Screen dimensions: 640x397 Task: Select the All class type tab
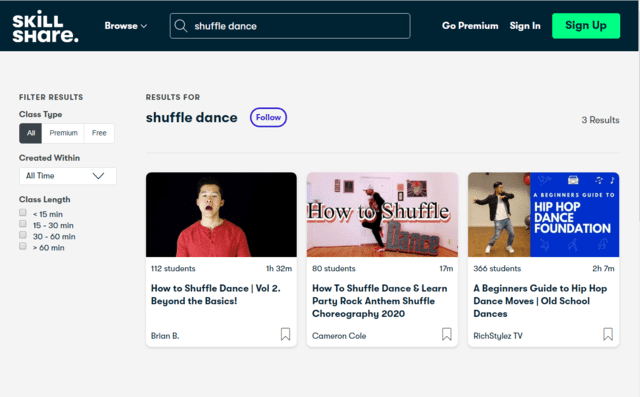point(31,133)
